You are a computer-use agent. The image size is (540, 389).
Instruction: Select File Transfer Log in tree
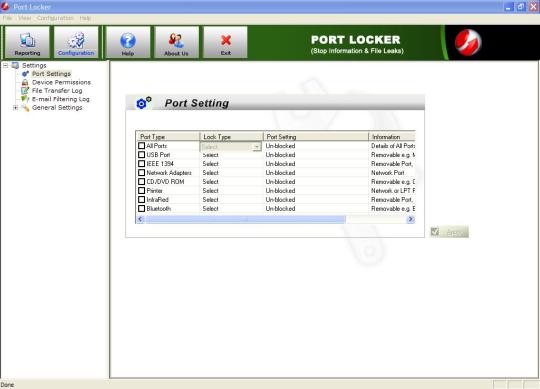pyautogui.click(x=57, y=91)
